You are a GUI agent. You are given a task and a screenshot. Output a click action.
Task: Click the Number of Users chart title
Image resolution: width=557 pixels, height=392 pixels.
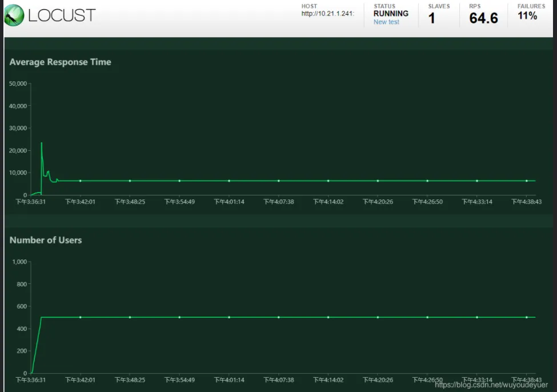(46, 240)
